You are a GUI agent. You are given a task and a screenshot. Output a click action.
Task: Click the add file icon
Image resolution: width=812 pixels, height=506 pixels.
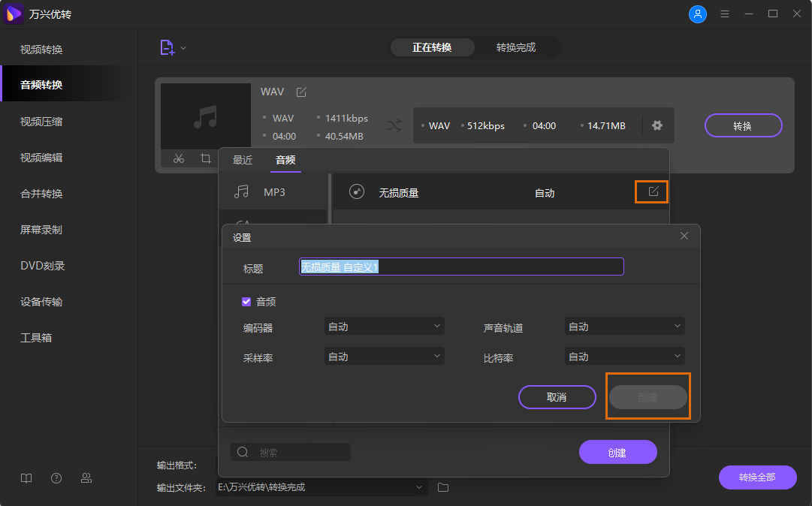[167, 47]
